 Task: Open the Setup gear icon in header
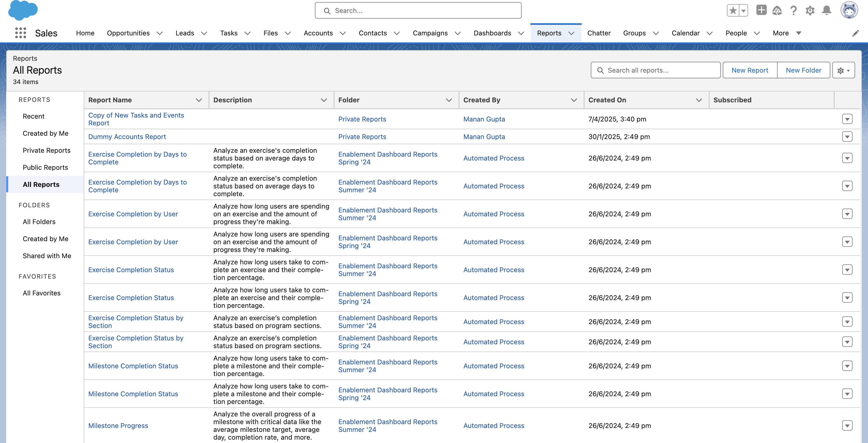point(810,10)
